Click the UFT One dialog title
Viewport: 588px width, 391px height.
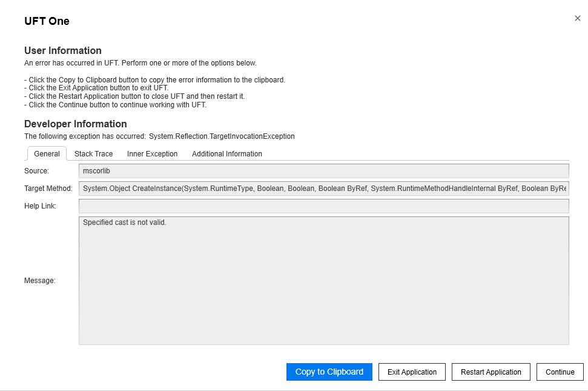47,21
